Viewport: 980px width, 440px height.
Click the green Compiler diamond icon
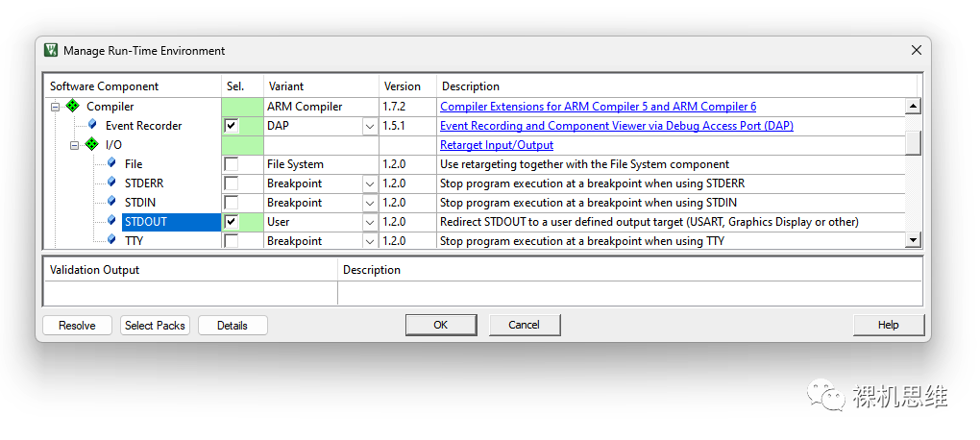72,107
